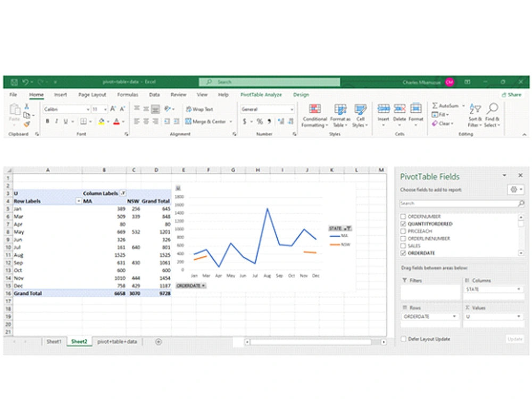Select the Format Painter brush

click(x=27, y=124)
